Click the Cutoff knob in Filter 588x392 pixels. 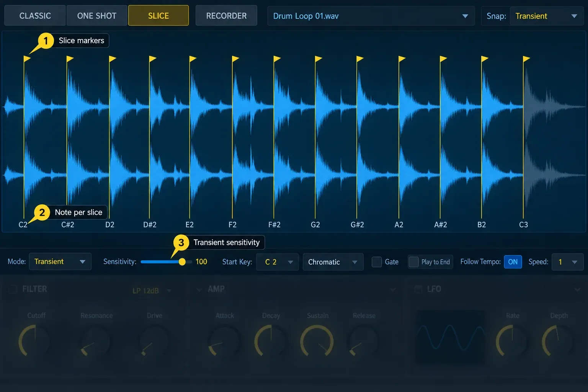(x=34, y=341)
